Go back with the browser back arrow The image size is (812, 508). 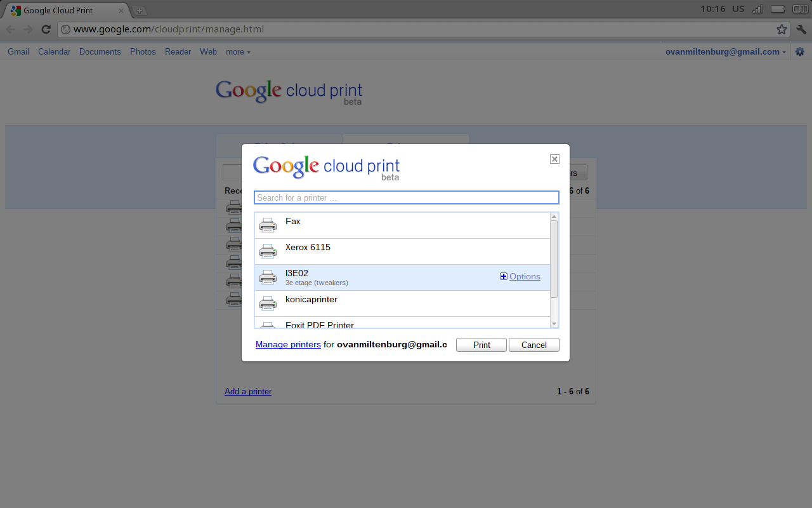[x=11, y=29]
